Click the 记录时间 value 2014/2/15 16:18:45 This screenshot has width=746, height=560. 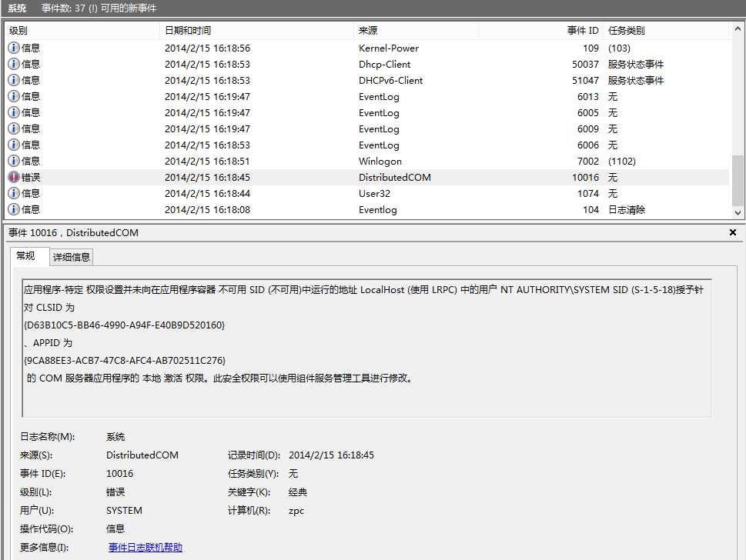click(x=331, y=455)
